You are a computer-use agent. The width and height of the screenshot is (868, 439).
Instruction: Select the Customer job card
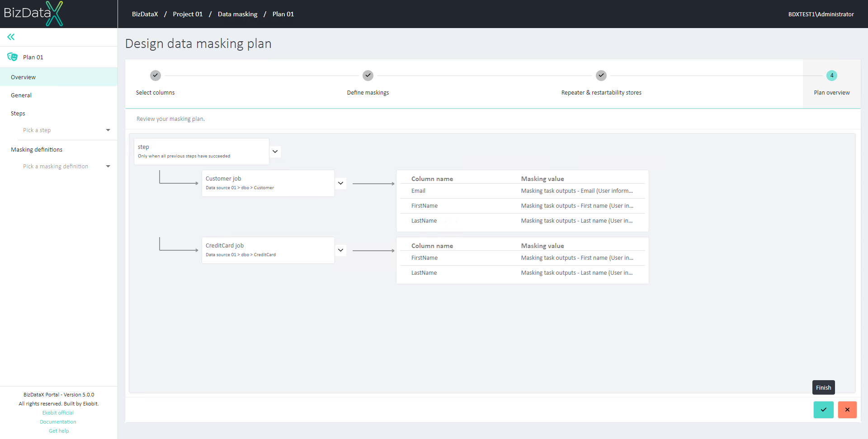pos(268,183)
